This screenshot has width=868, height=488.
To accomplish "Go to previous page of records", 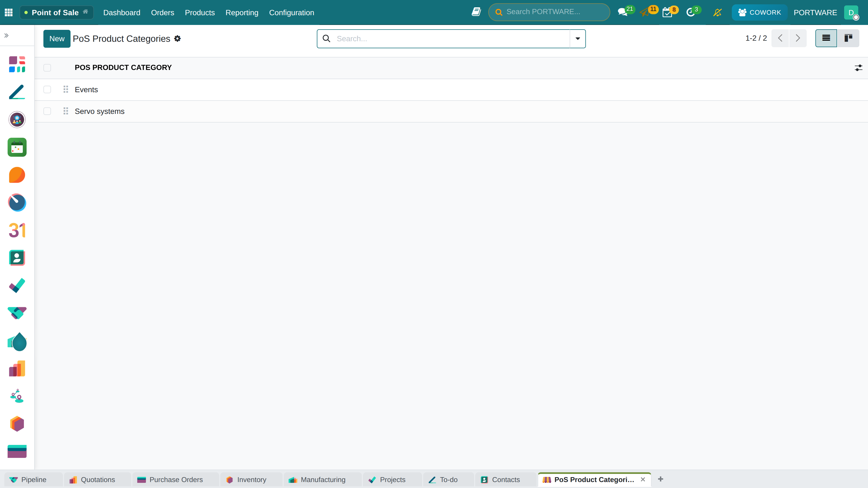I will (x=780, y=38).
